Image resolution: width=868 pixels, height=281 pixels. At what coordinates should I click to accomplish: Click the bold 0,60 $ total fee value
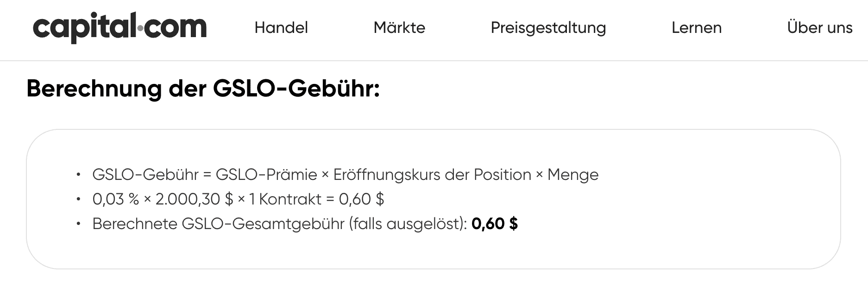(495, 224)
